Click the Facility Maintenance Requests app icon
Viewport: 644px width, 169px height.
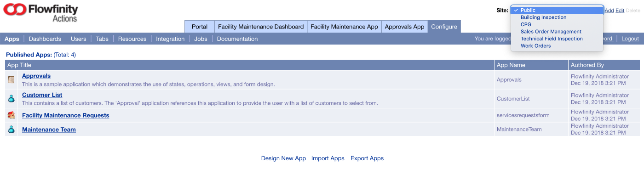click(11, 115)
